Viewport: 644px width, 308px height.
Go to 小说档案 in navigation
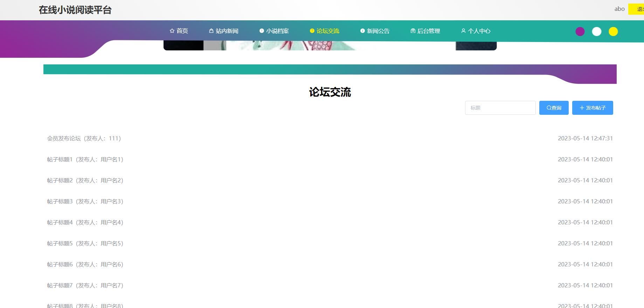pyautogui.click(x=274, y=31)
